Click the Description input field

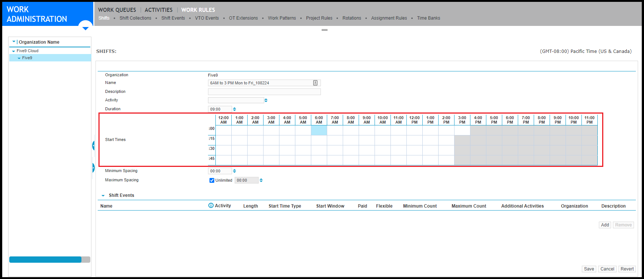[264, 92]
